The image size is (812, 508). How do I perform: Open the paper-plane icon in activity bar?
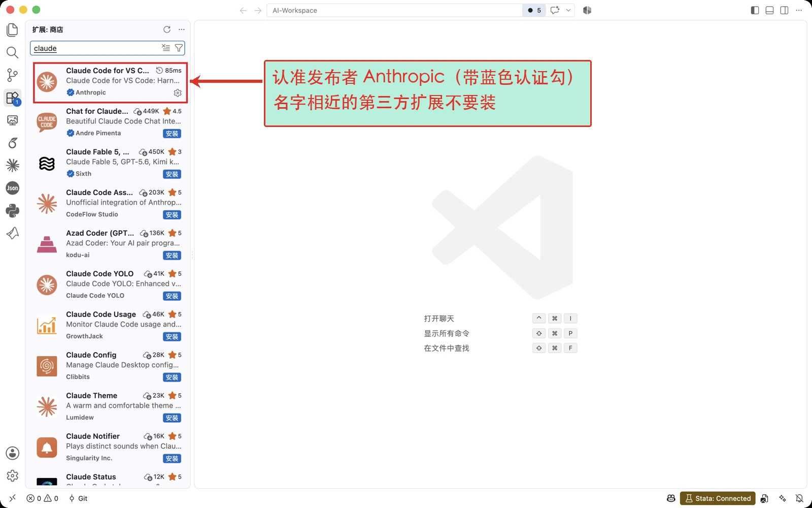13,233
